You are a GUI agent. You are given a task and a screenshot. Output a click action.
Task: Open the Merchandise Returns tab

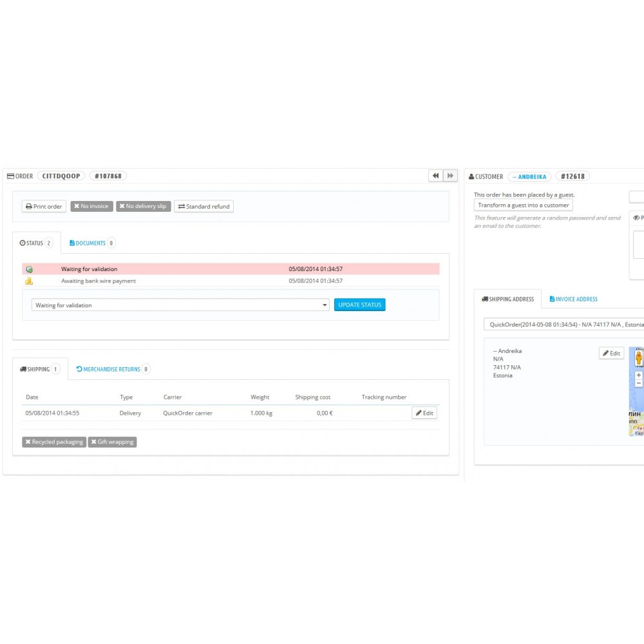(x=113, y=369)
